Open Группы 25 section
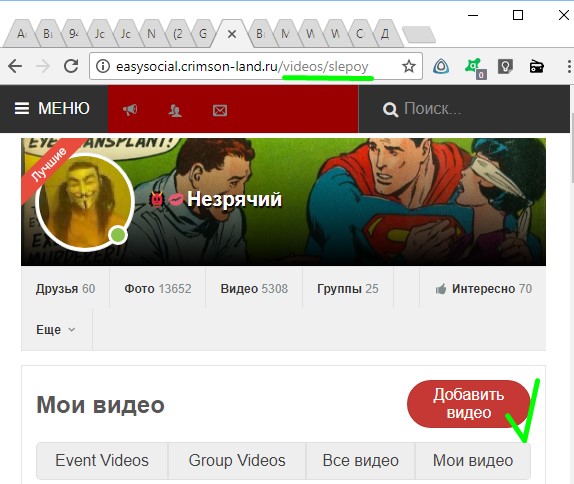This screenshot has height=484, width=574. [348, 288]
